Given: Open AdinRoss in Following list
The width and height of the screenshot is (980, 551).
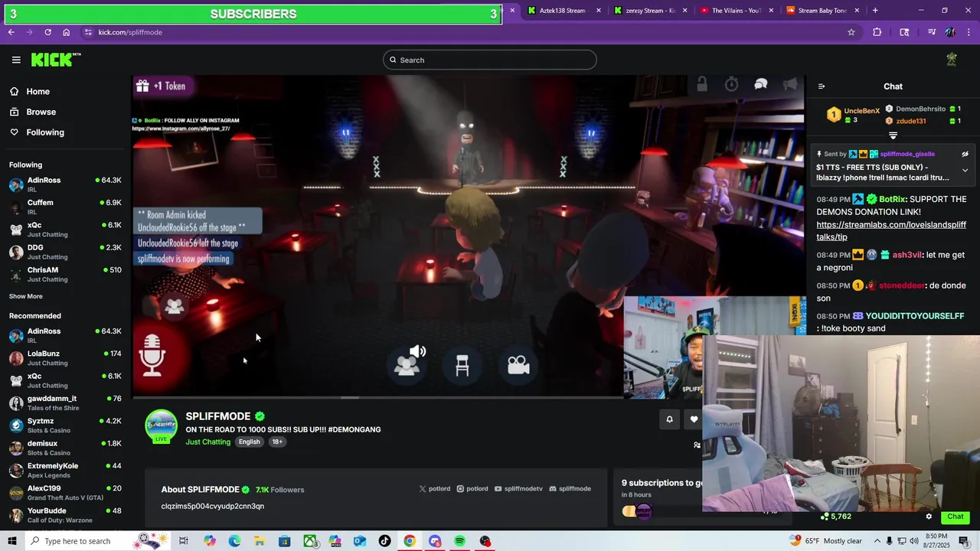Looking at the screenshot, I should point(65,184).
